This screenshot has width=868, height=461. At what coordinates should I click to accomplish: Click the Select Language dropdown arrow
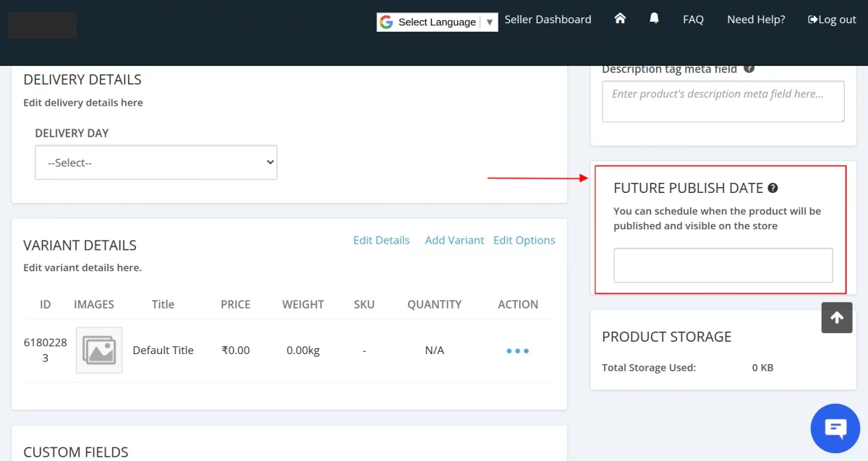490,22
